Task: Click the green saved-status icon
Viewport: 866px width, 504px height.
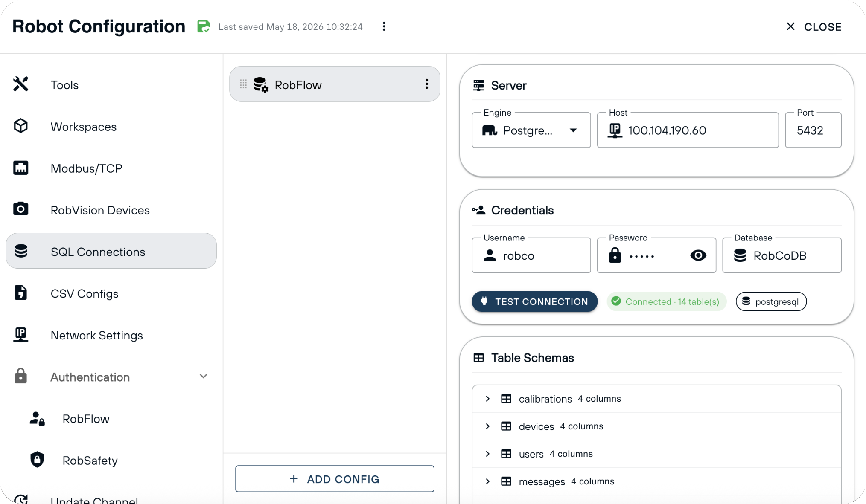Action: [204, 26]
